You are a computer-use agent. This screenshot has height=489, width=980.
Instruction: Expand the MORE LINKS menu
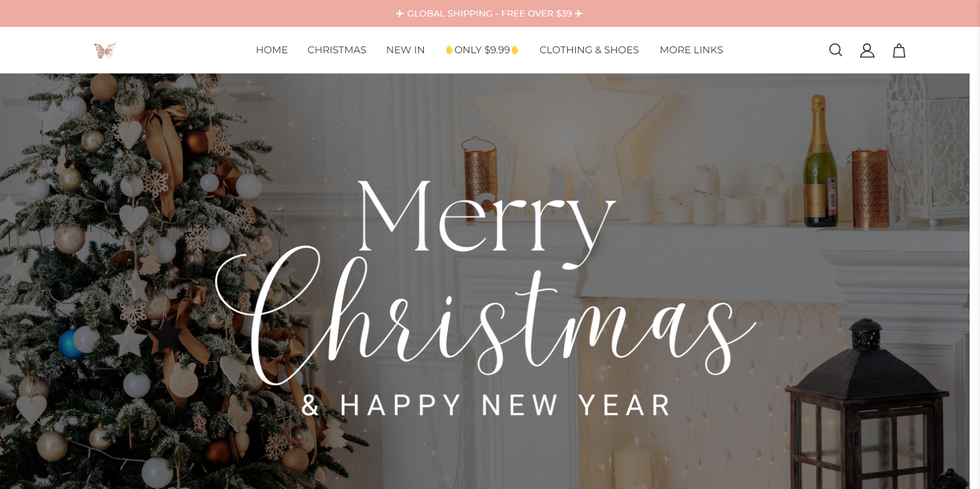coord(692,50)
